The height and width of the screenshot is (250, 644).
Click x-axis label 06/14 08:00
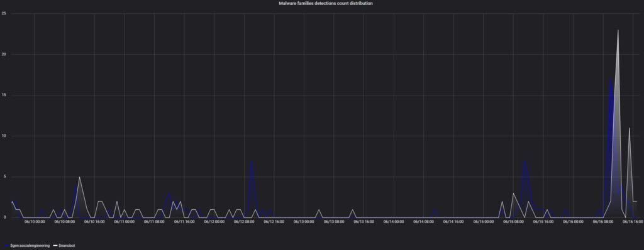[424, 222]
